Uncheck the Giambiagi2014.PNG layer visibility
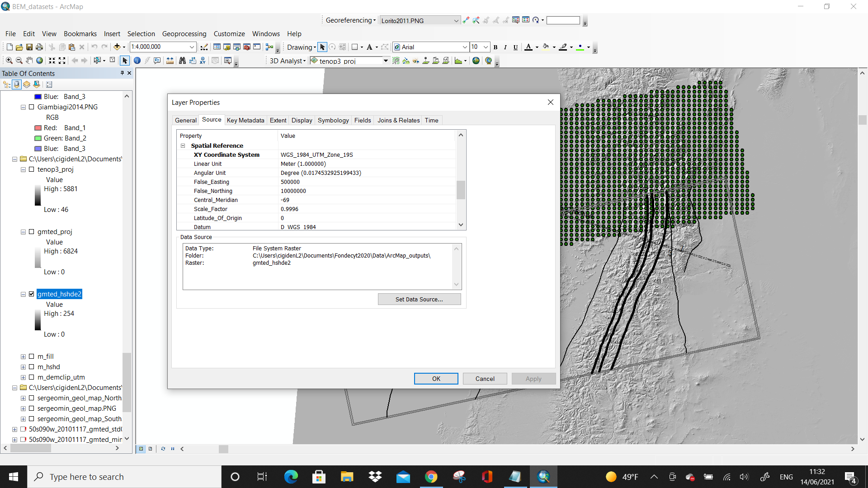Screen dimensions: 868x488 click(31, 107)
